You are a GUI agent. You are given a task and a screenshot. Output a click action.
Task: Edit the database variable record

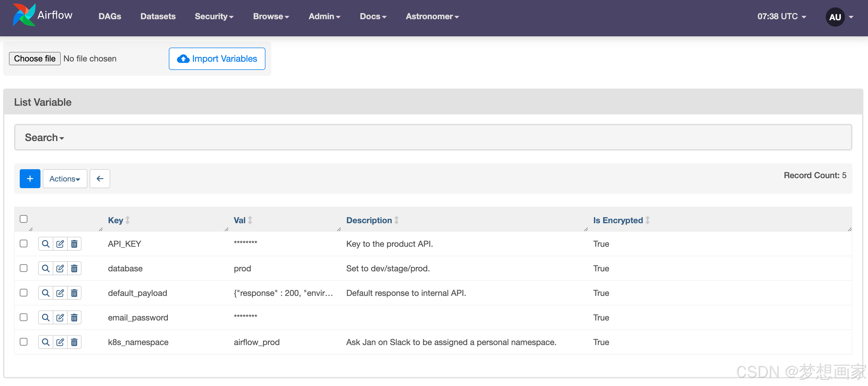[60, 268]
